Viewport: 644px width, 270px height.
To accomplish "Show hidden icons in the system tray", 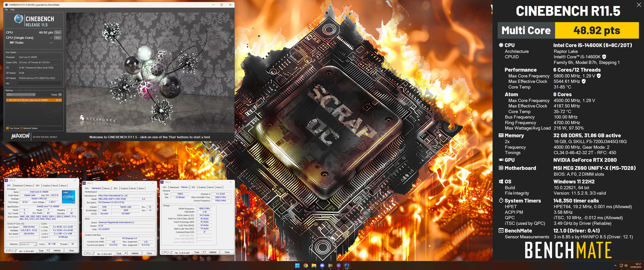I will pyautogui.click(x=615, y=265).
